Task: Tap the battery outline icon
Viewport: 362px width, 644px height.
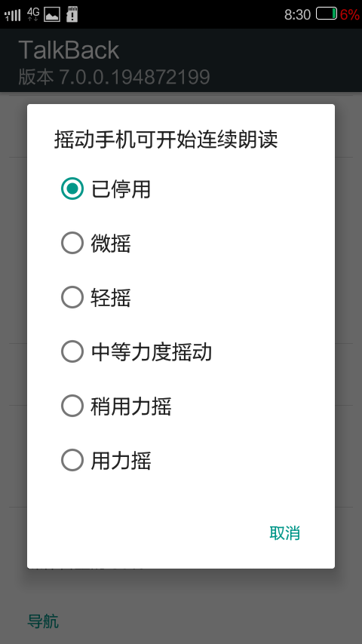Action: point(327,14)
